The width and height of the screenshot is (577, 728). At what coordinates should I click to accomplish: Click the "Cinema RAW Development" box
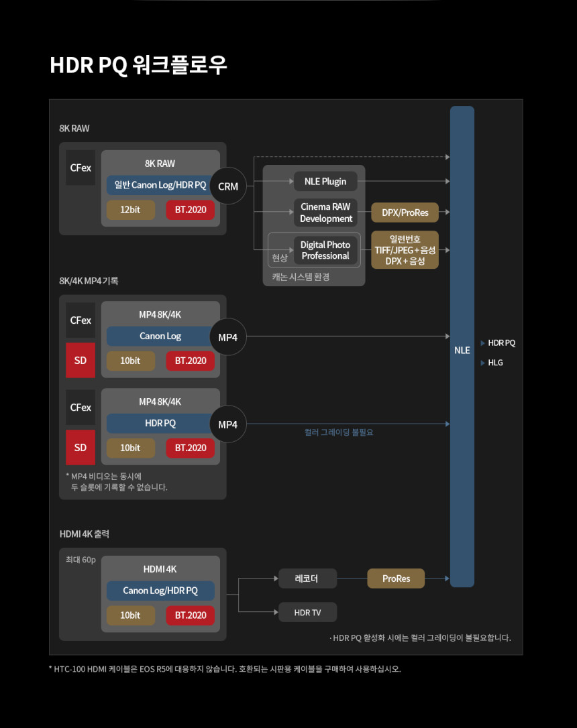pyautogui.click(x=325, y=213)
